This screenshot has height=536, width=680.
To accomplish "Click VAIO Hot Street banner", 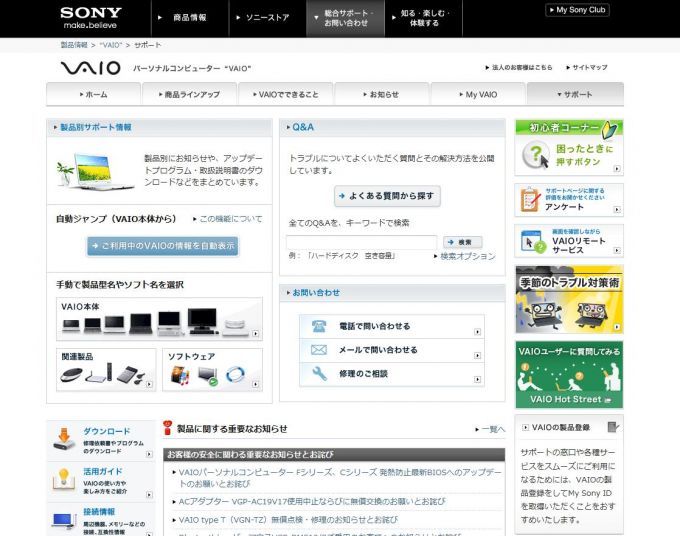I will pyautogui.click(x=569, y=375).
